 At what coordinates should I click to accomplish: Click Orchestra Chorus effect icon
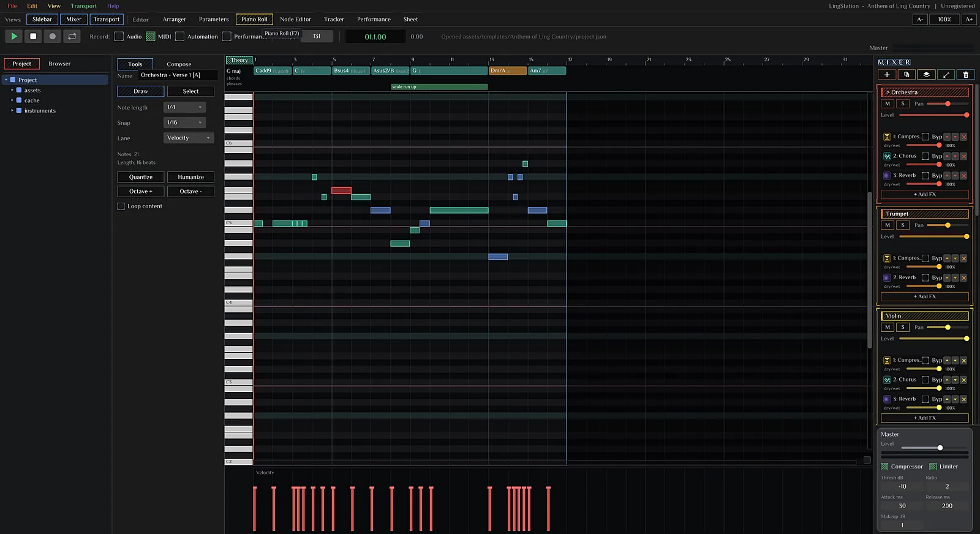tap(887, 156)
